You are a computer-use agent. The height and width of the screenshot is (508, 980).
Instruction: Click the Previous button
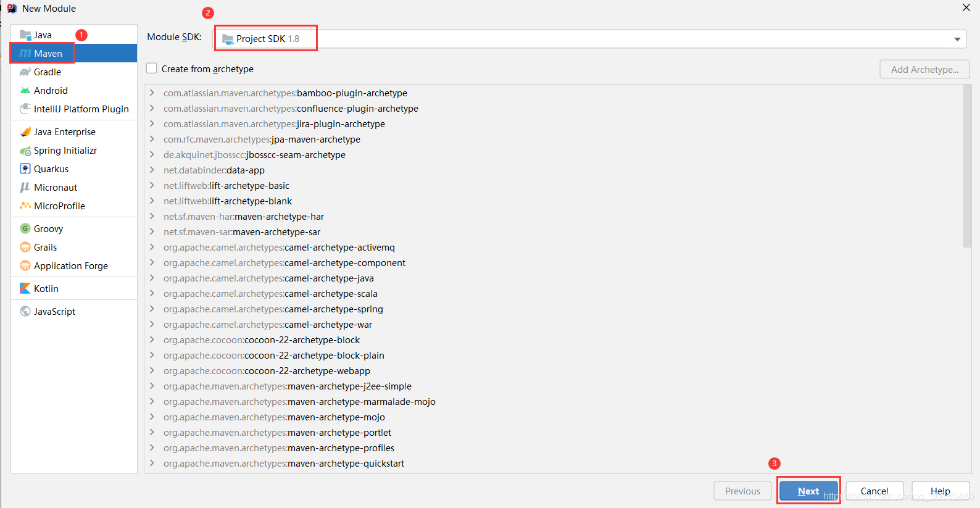point(742,491)
